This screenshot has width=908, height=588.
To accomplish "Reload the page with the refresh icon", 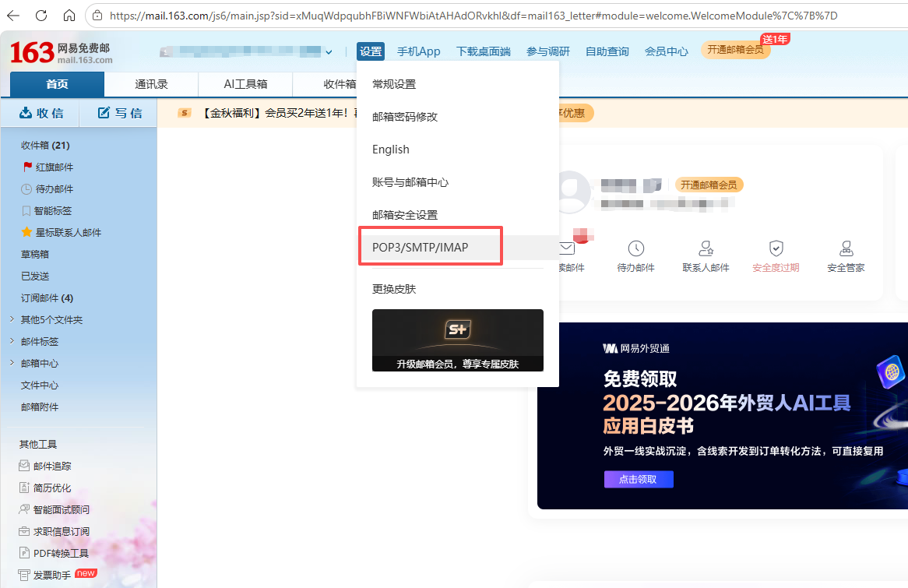I will tap(41, 16).
